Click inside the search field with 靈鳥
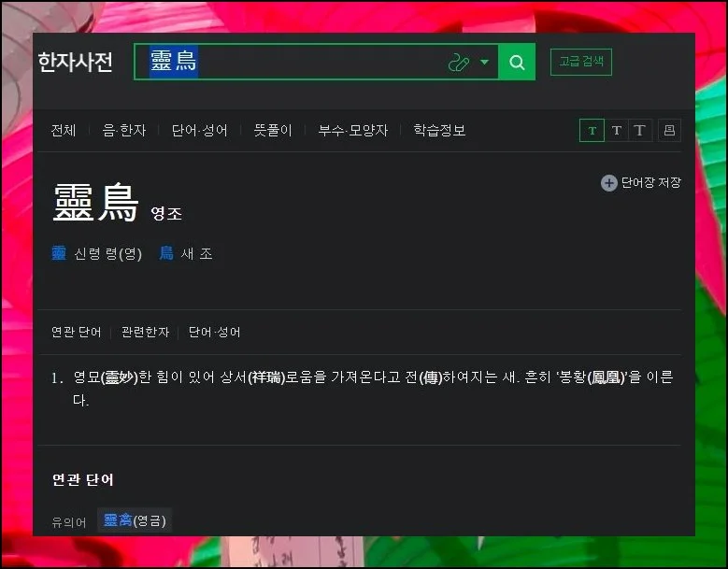Screen dimensions: 728x569 [316, 62]
